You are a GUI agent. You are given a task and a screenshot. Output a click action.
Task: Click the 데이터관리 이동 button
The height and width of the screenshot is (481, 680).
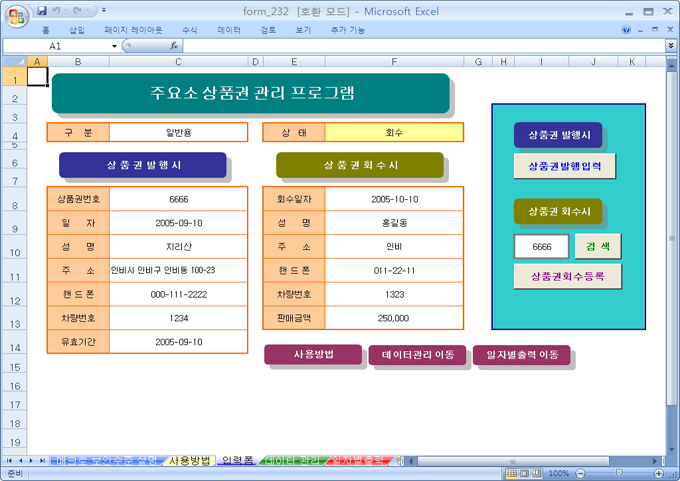417,355
